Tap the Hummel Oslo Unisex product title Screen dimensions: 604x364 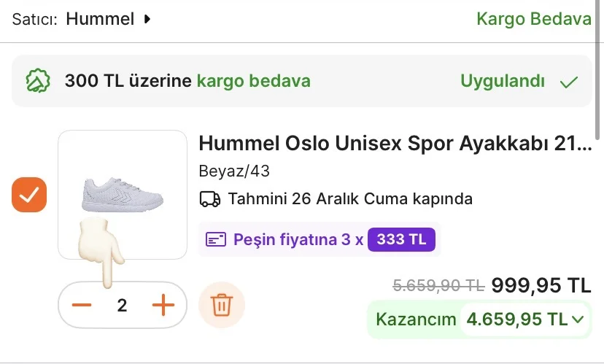[395, 142]
